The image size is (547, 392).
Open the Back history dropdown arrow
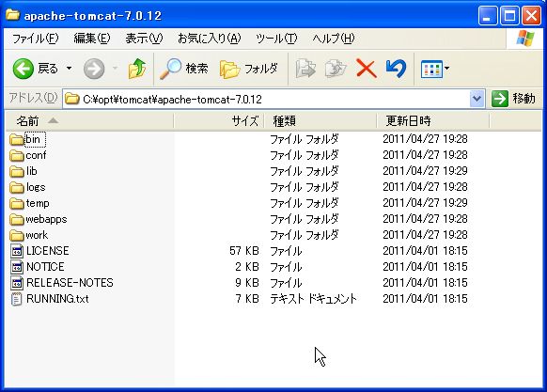69,69
